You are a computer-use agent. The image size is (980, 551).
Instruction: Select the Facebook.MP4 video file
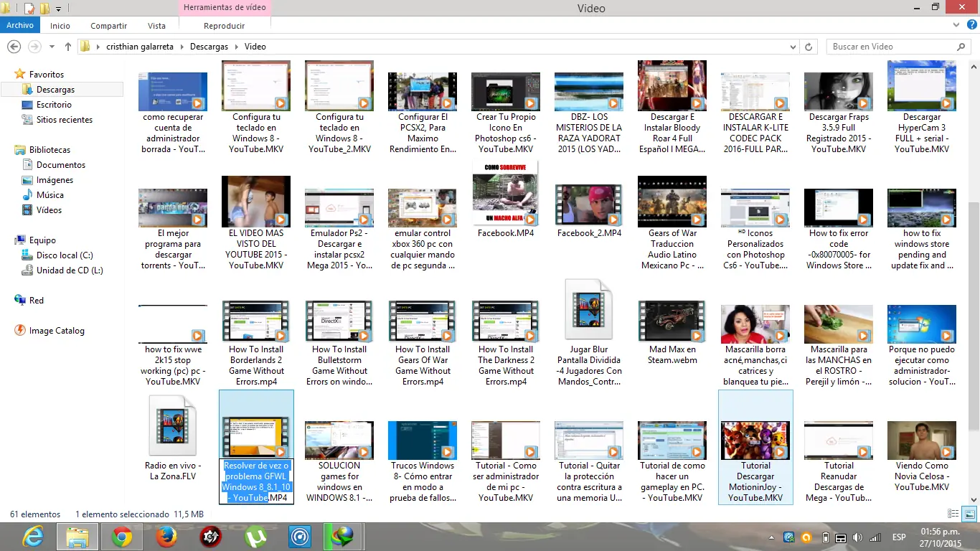(506, 200)
